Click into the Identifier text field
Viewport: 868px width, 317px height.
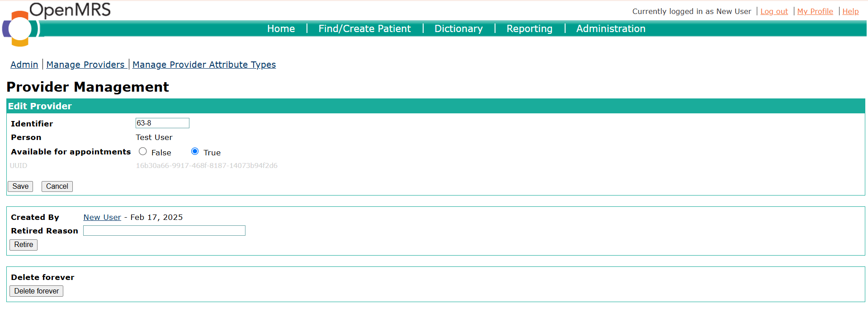[x=162, y=123]
